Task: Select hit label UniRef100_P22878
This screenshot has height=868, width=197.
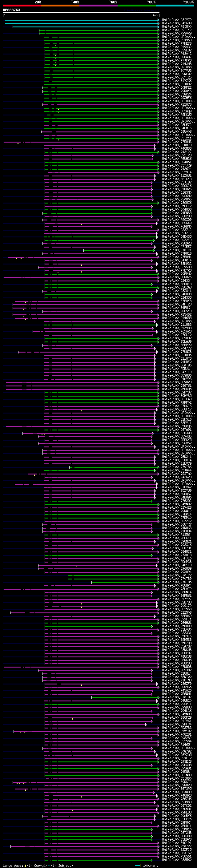Action: (177, 104)
